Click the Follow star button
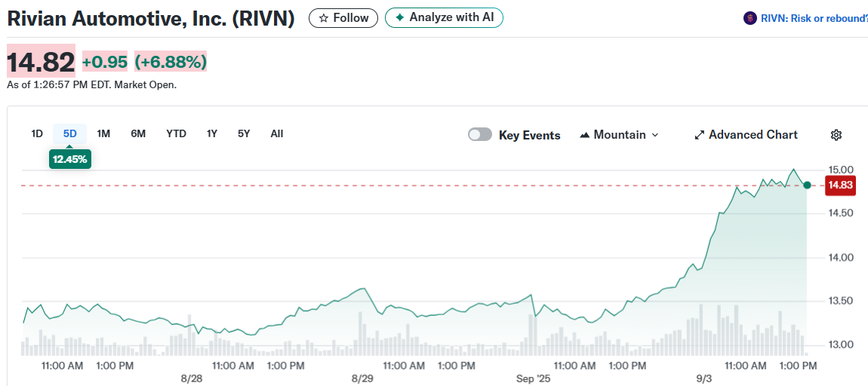 343,17
